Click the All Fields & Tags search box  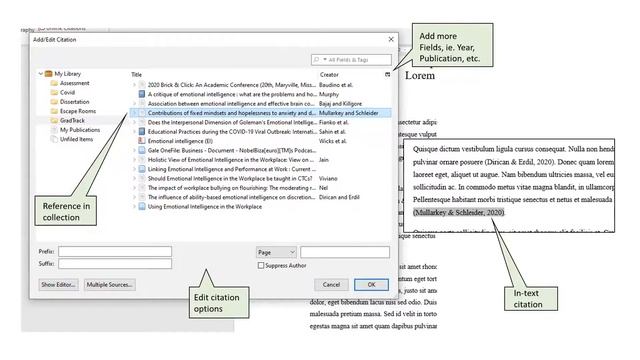point(351,60)
